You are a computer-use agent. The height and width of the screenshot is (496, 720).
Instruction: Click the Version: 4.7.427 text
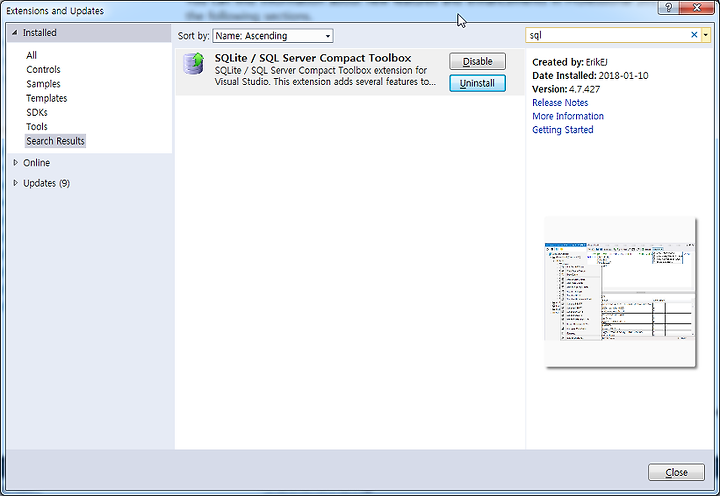pyautogui.click(x=566, y=89)
